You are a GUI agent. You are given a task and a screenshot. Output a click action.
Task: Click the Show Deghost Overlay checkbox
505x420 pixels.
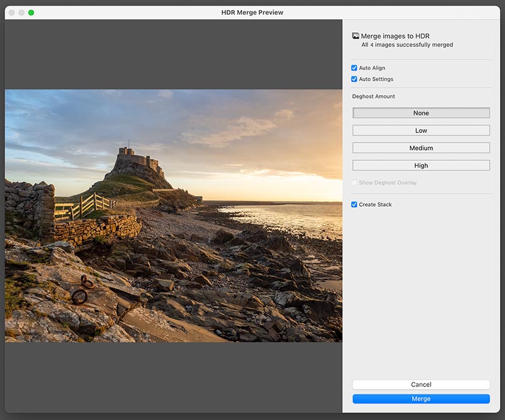tap(354, 183)
